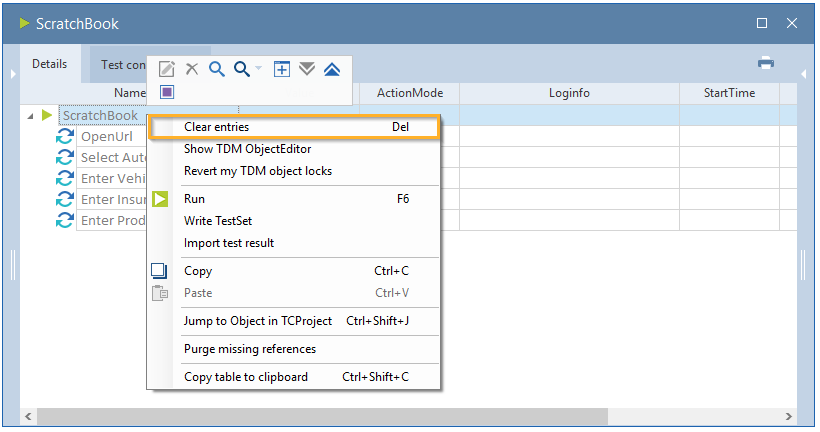Expand the left side panel arrow

(13, 74)
